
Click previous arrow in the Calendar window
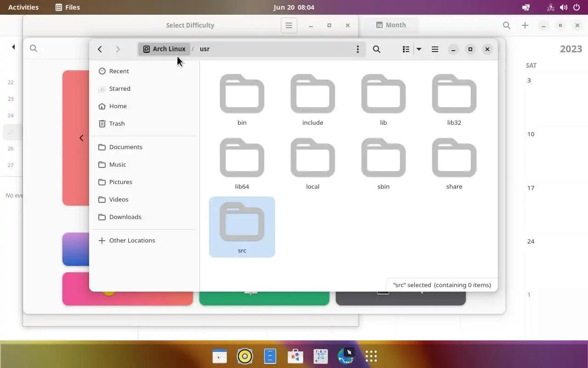pyautogui.click(x=13, y=47)
